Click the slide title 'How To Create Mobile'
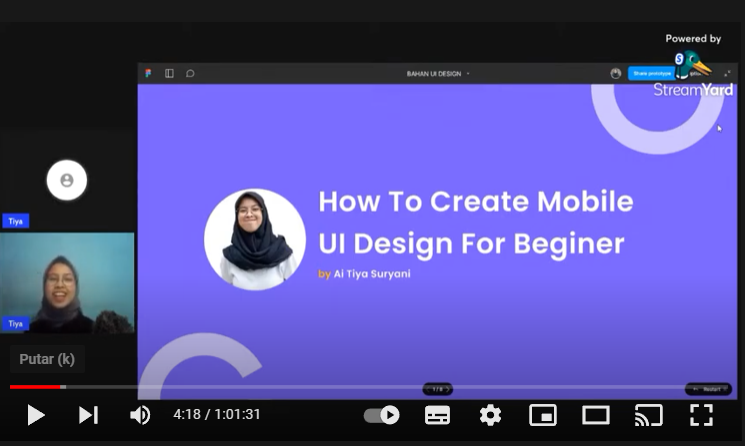This screenshot has width=745, height=446. 476,201
